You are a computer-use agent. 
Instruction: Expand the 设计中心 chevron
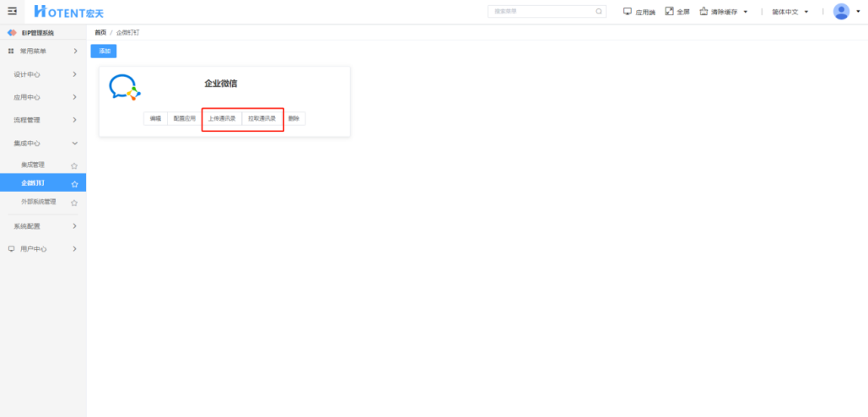75,74
